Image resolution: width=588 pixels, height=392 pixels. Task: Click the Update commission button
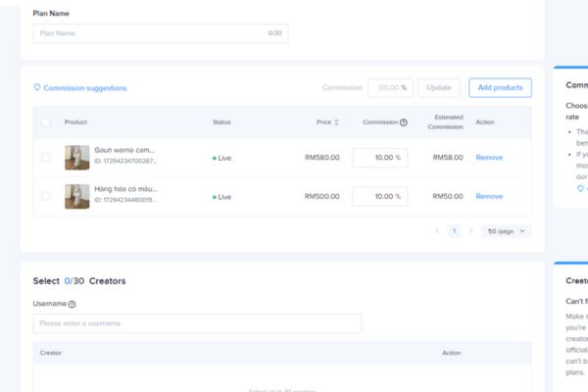click(x=439, y=87)
